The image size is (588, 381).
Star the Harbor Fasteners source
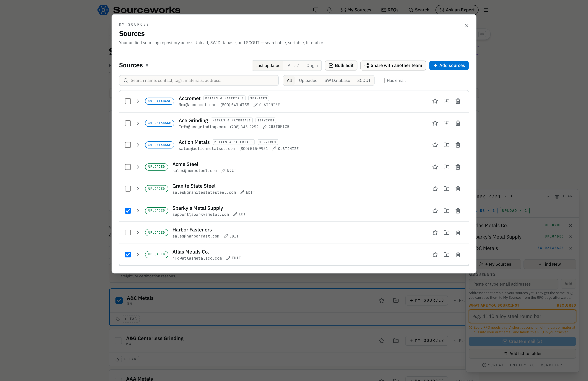435,233
